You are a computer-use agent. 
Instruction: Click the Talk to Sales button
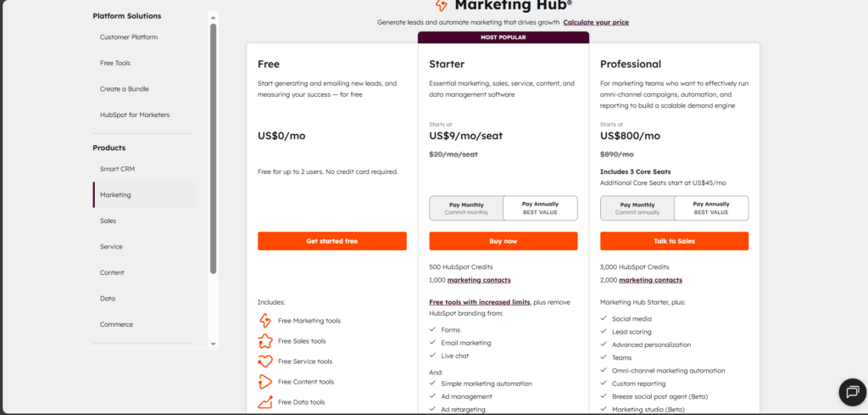[x=674, y=241]
